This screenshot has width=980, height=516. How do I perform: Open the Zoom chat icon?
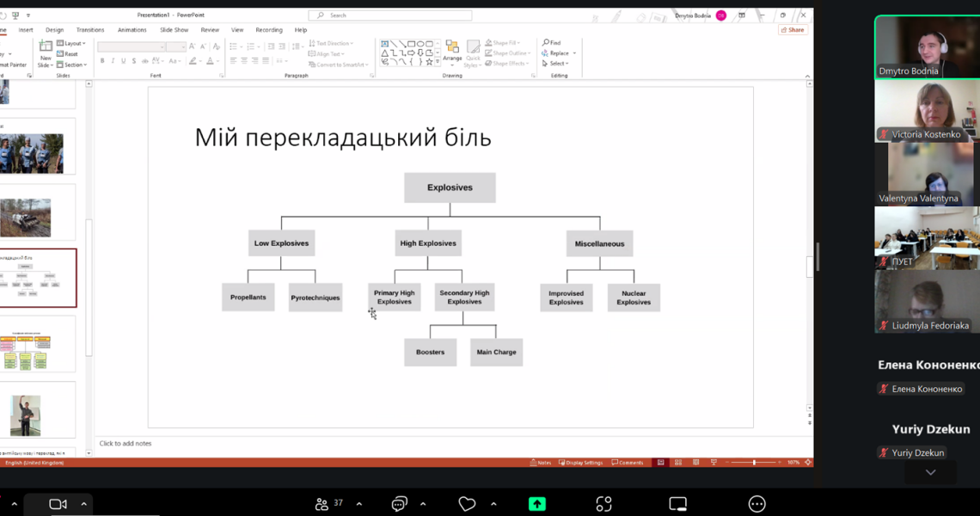click(x=399, y=504)
